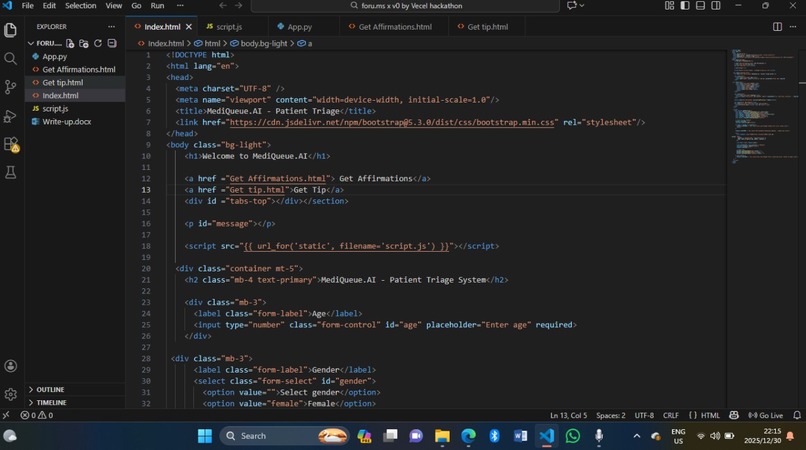The image size is (806, 450).
Task: Open Windows Start menu
Action: [205, 436]
